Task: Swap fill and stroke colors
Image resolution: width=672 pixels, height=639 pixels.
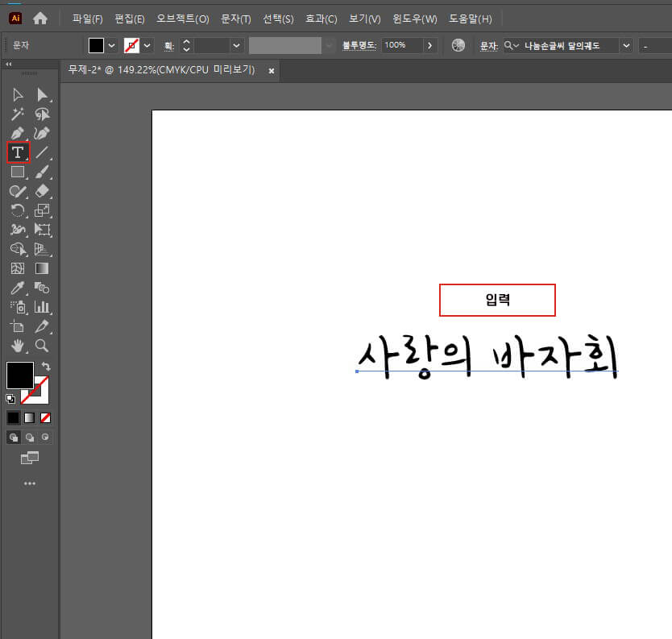Action: click(46, 367)
